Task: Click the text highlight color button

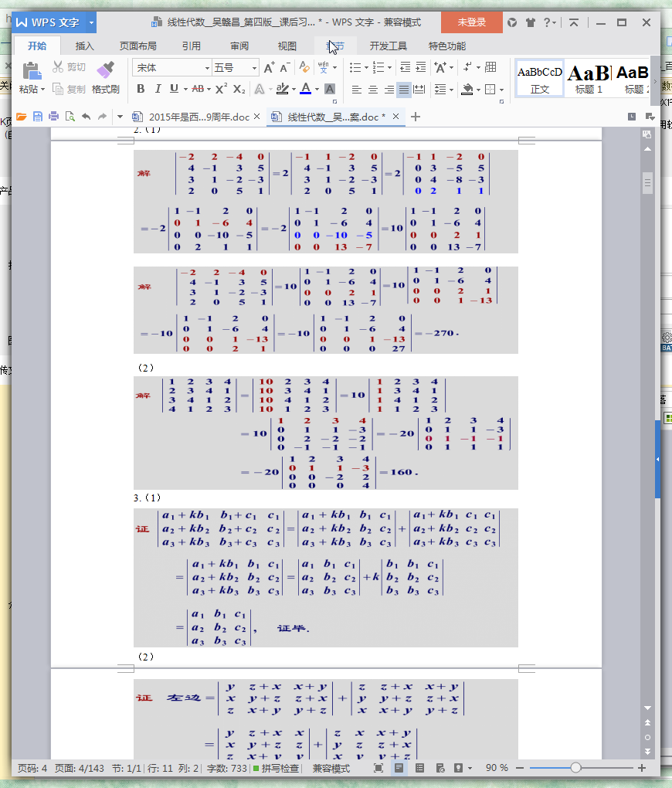Action: click(283, 89)
